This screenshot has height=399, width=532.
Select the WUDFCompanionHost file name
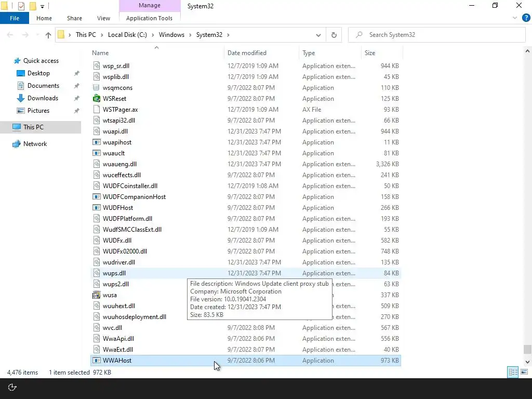pyautogui.click(x=134, y=197)
